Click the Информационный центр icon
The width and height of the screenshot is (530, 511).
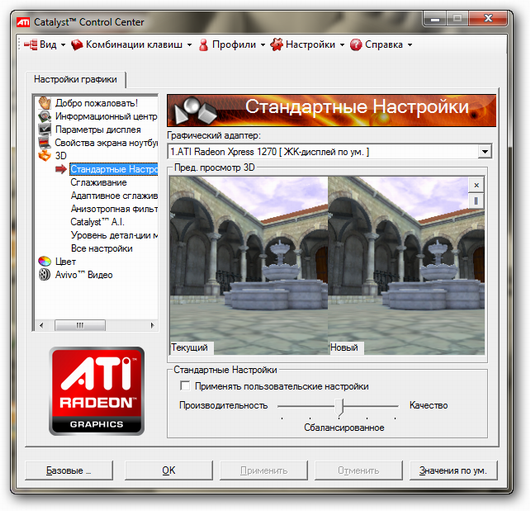(x=44, y=116)
